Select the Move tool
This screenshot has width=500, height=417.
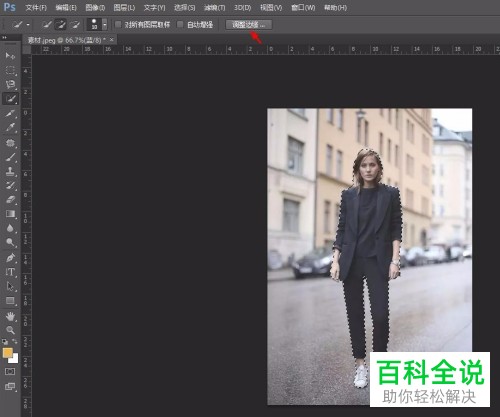[10, 55]
